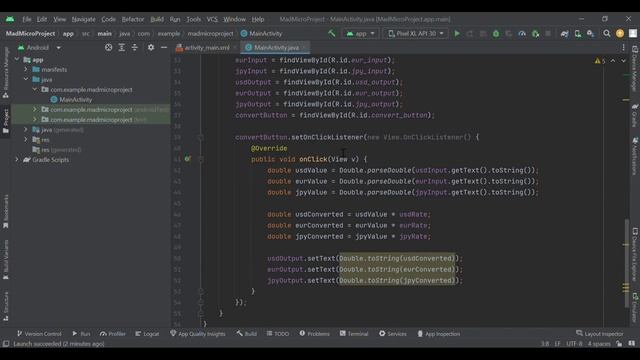Toggle the Build Variants sidebar button

[x=6, y=260]
